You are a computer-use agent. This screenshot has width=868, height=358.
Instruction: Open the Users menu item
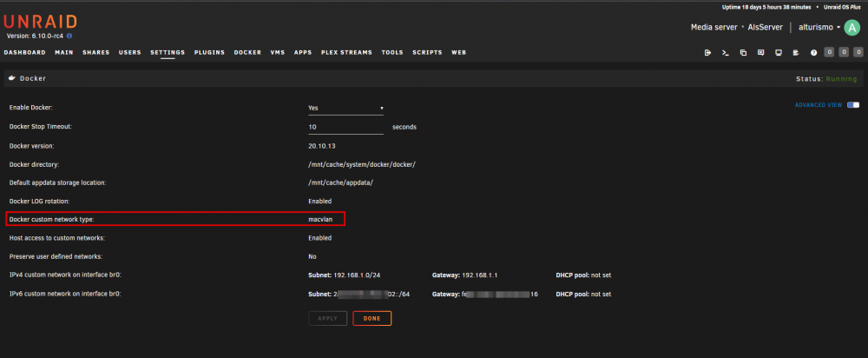click(x=130, y=53)
